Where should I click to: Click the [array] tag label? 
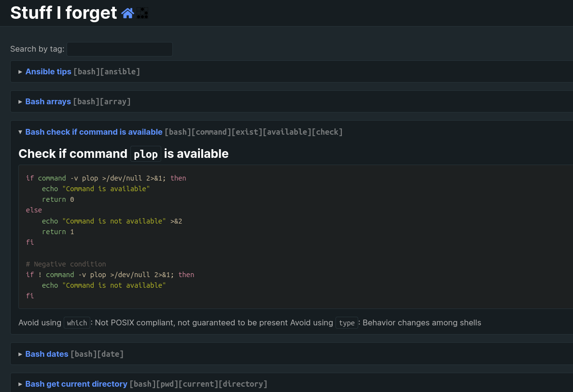115,101
